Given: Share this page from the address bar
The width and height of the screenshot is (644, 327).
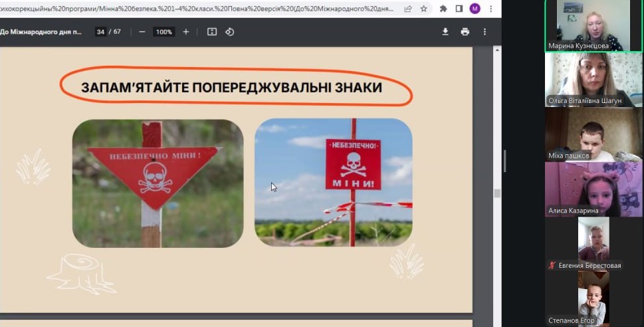Looking at the screenshot, I should coord(407,9).
